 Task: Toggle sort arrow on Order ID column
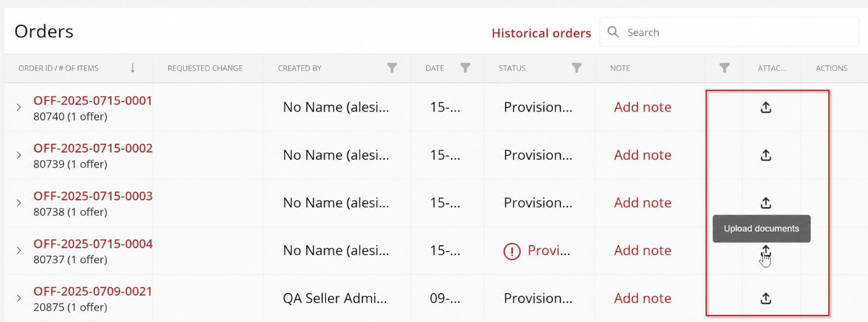[x=133, y=68]
